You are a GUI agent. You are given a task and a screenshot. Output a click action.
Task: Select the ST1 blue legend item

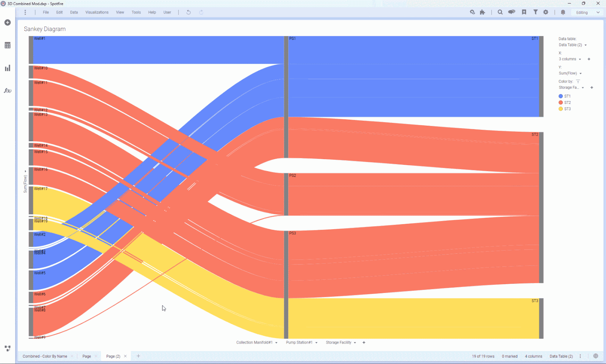pyautogui.click(x=566, y=96)
